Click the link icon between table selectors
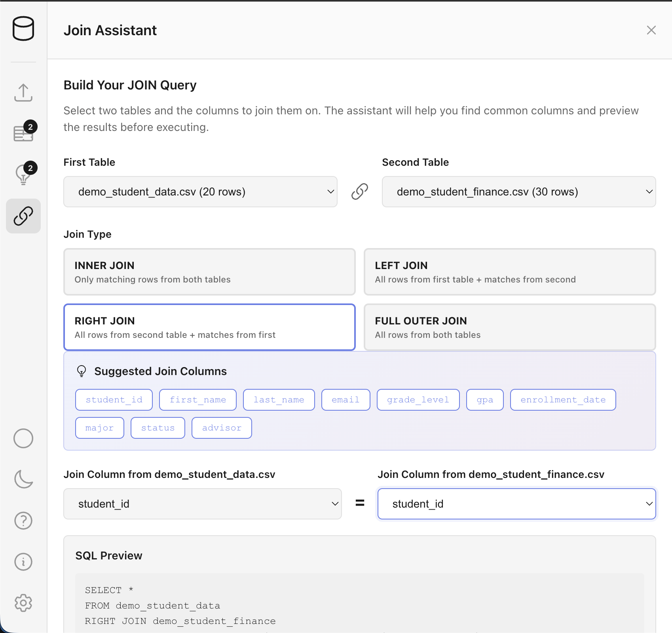This screenshot has width=672, height=633. pos(359,191)
